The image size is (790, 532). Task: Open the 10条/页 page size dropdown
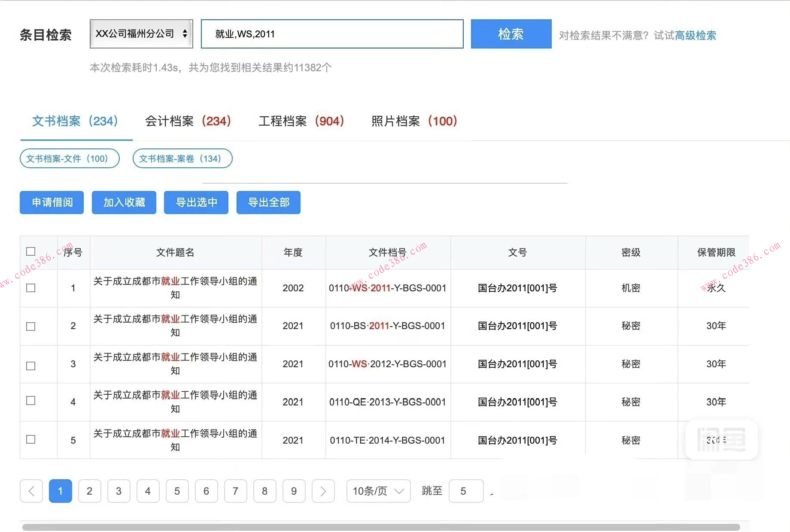377,491
